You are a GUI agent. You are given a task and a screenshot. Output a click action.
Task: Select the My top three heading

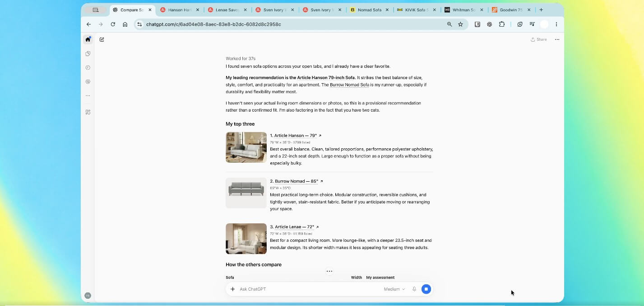[240, 124]
